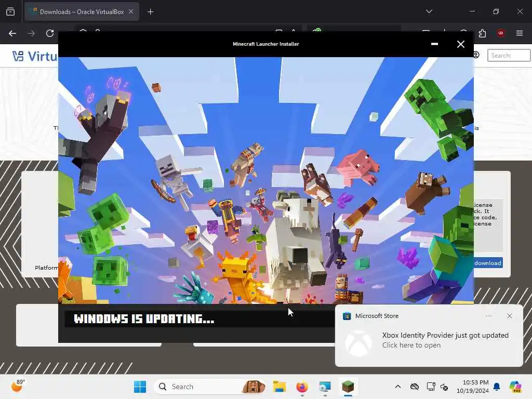This screenshot has width=532, height=399.
Task: Click the muted volume tray icon
Action: coord(444,387)
